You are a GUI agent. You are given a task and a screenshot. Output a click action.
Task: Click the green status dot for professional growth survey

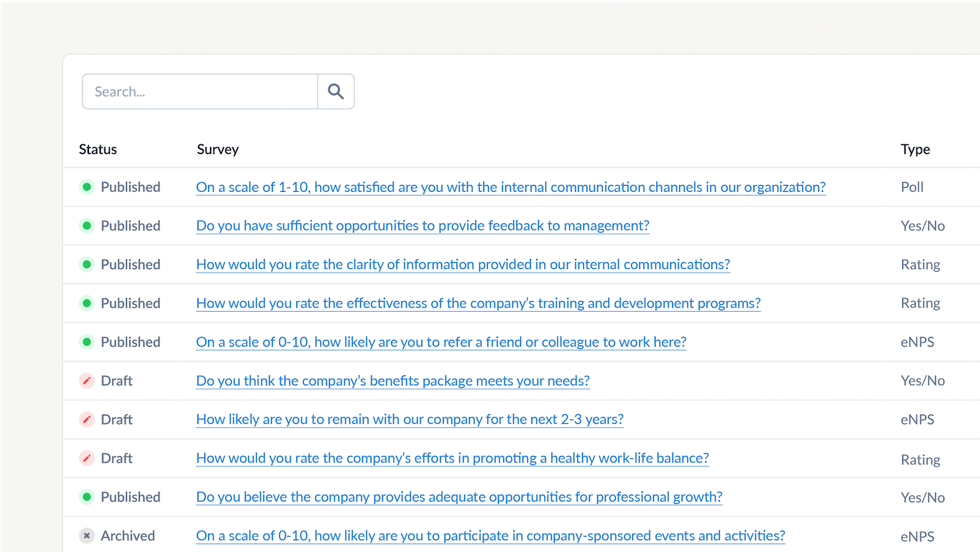click(87, 497)
